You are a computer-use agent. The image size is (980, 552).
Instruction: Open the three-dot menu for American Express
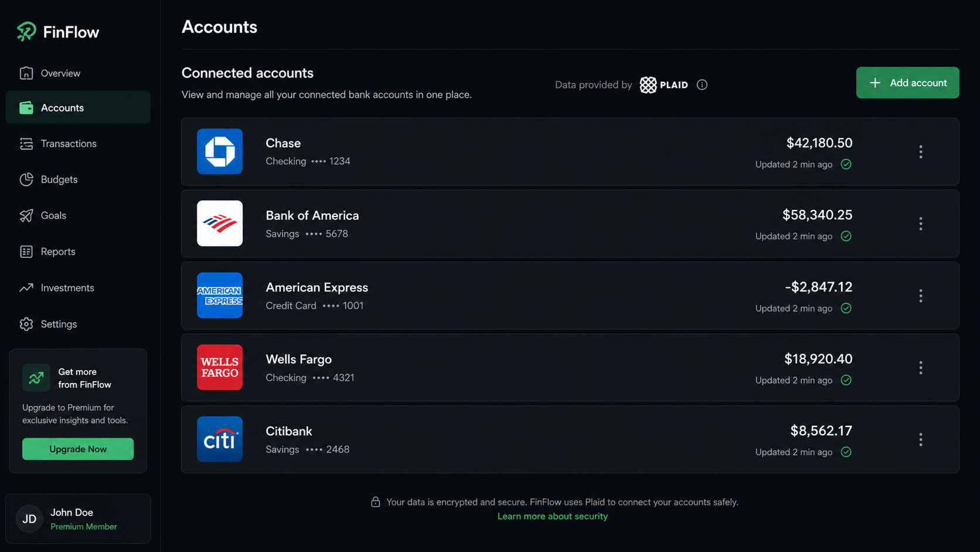click(x=921, y=296)
